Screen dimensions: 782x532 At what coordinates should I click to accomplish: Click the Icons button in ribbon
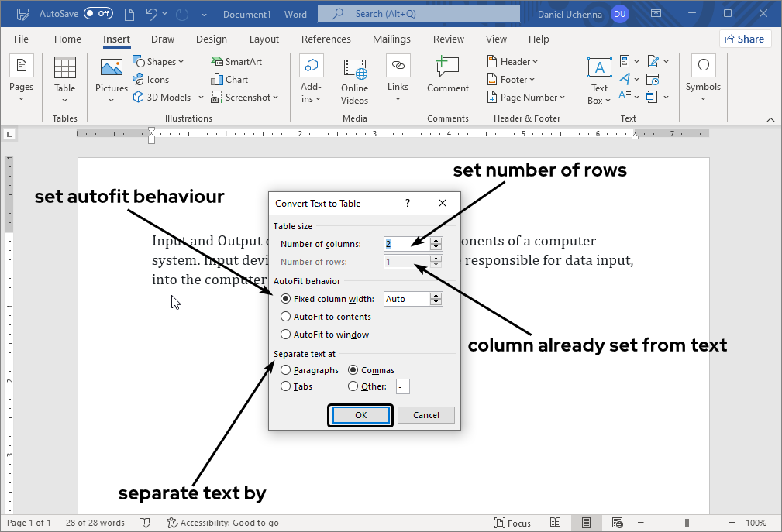151,80
